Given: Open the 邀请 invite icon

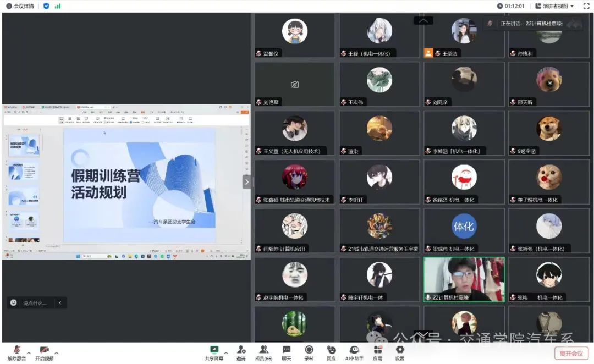Looking at the screenshot, I should (x=241, y=352).
